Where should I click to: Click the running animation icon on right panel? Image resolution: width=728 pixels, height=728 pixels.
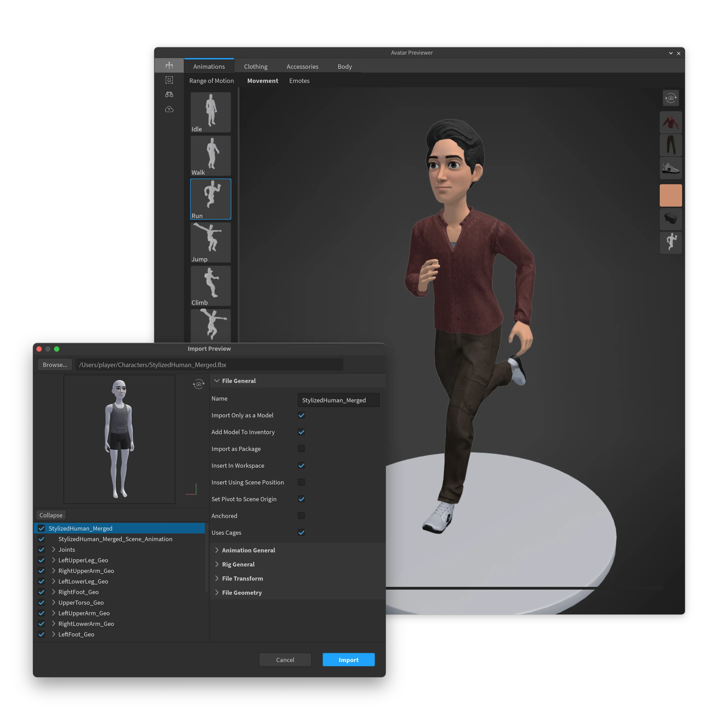pyautogui.click(x=670, y=242)
